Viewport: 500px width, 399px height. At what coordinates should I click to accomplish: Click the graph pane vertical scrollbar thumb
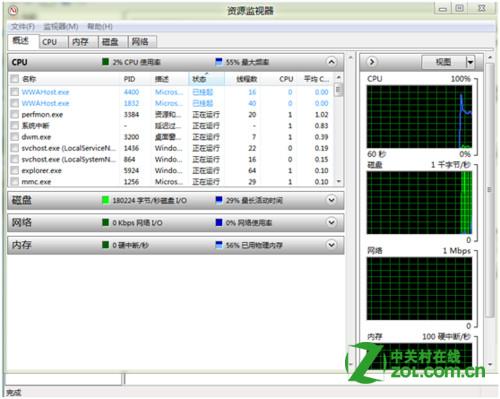pos(489,190)
